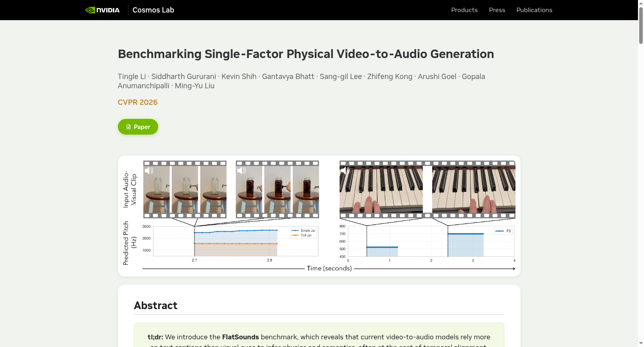Click author name 'Zhifeng Kong'

[390, 77]
